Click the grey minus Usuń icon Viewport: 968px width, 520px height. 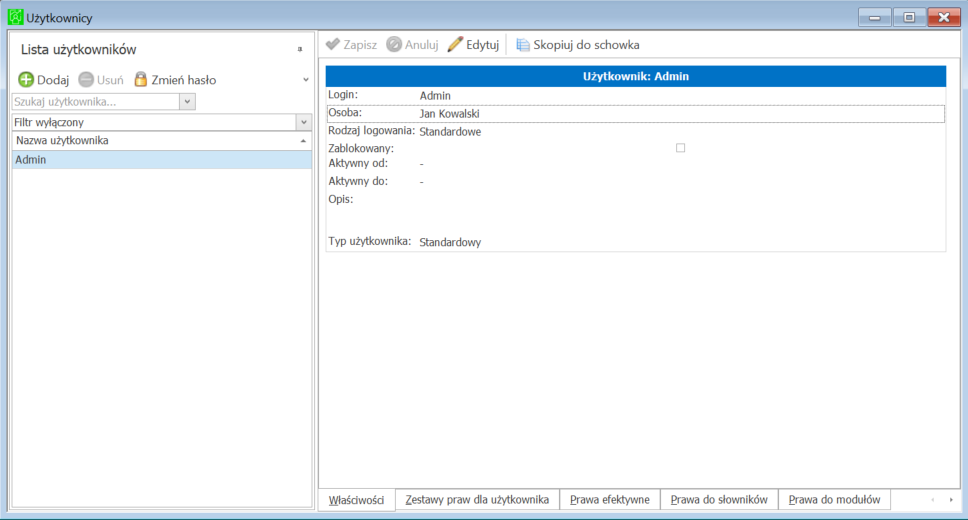point(86,80)
